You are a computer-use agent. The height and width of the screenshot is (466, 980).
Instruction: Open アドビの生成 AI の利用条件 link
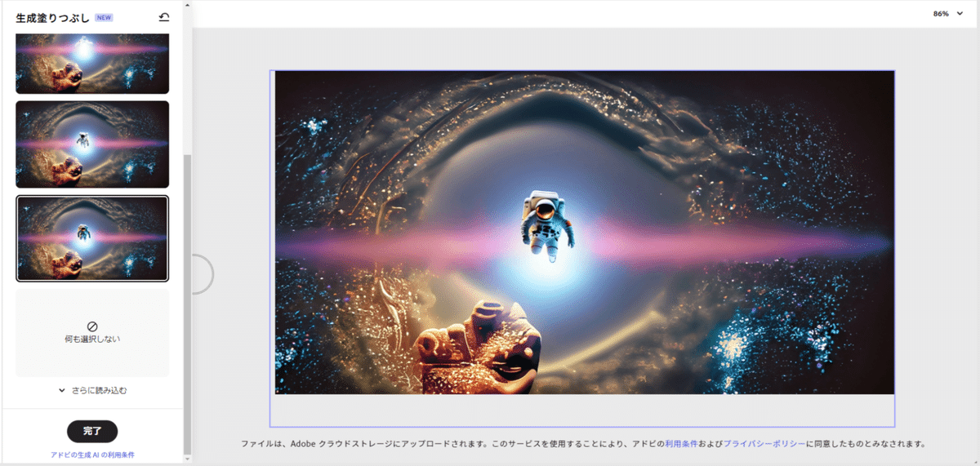coord(92,455)
